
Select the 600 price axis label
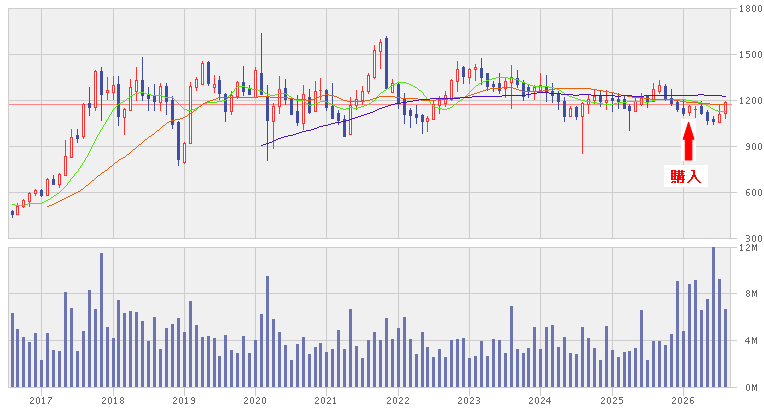753,193
